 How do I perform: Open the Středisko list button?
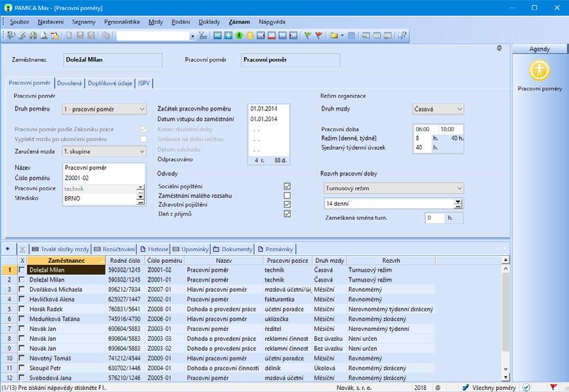click(x=140, y=199)
